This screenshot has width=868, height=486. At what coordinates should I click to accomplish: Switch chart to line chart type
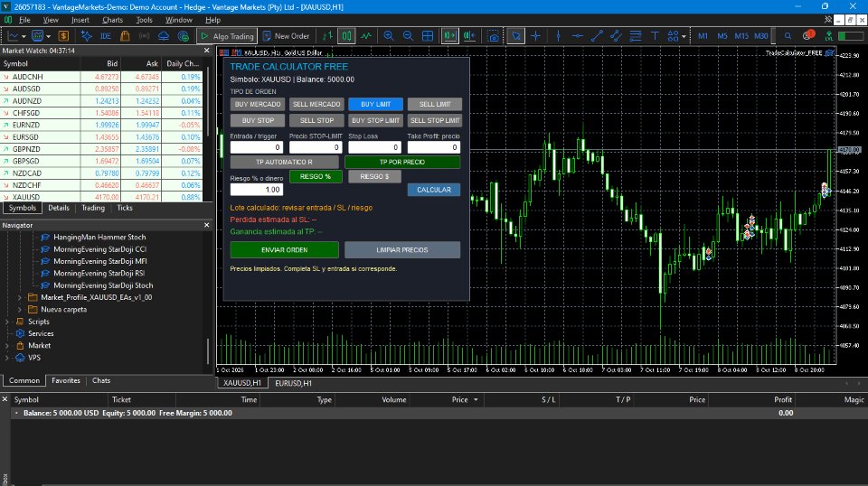click(366, 36)
